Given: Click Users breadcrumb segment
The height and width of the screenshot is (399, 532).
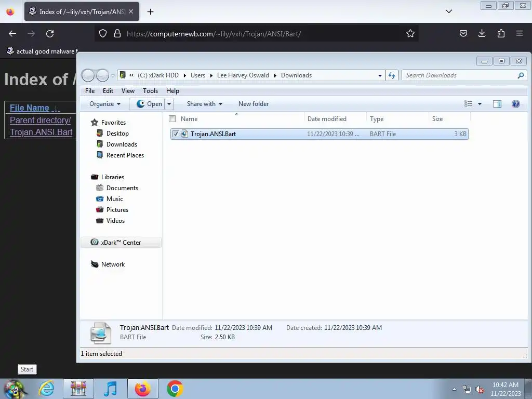Looking at the screenshot, I should tap(198, 75).
